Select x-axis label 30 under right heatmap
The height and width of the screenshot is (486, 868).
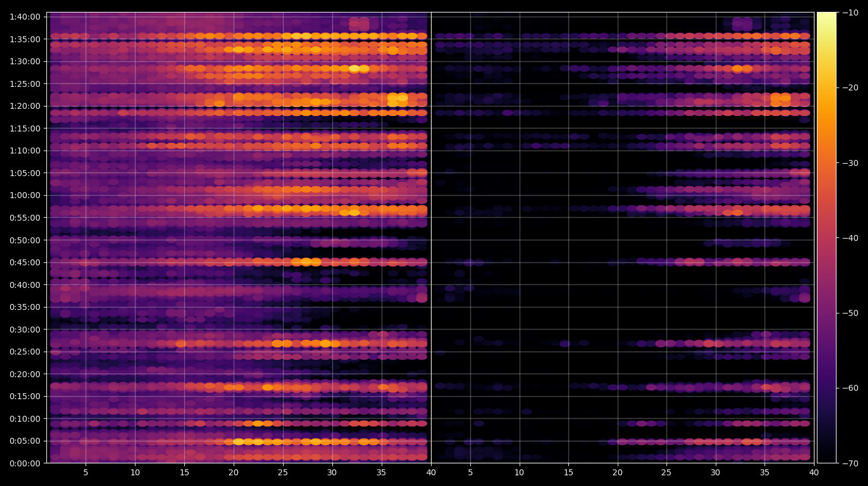tap(715, 473)
